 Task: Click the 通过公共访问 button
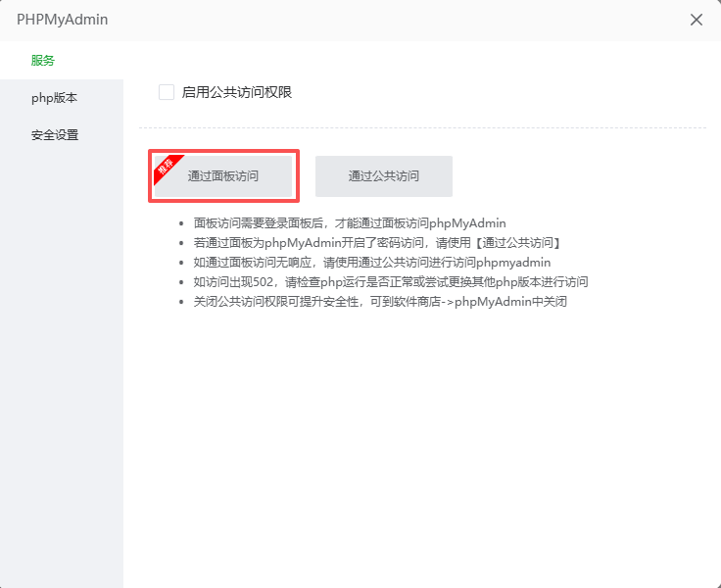(384, 176)
